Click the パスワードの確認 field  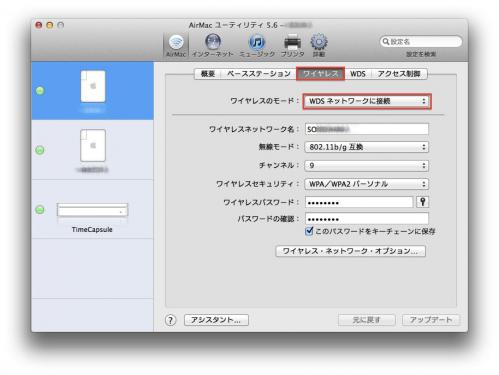(367, 219)
